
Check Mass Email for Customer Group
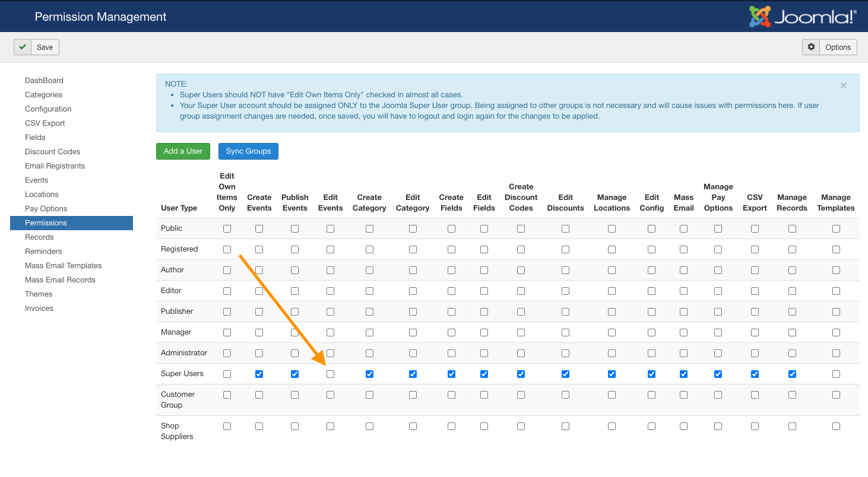(683, 395)
